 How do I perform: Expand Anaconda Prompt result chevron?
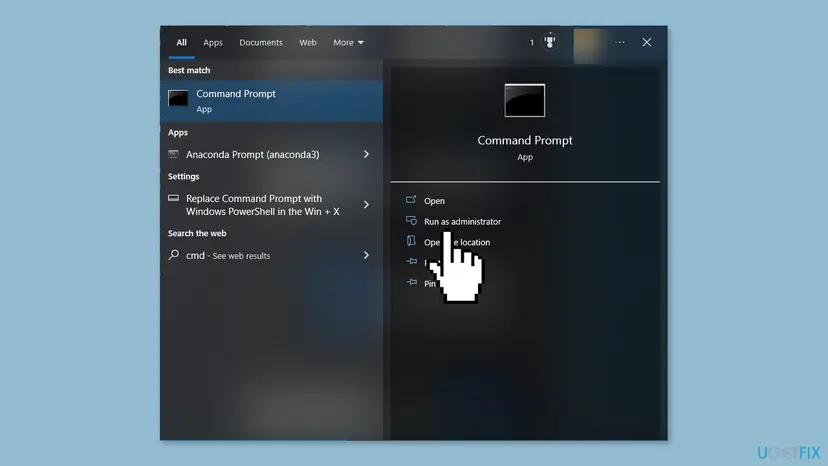pos(366,154)
